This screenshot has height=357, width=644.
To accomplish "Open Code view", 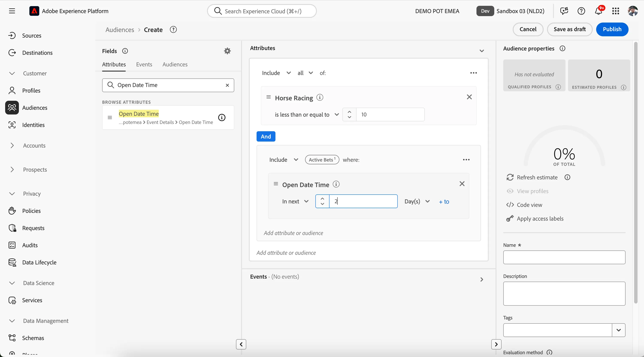I will point(524,205).
